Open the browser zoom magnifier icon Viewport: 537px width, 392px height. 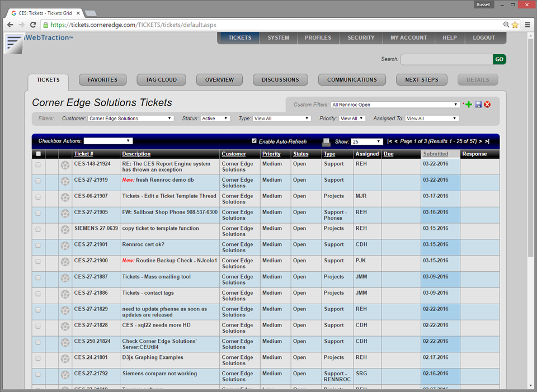pyautogui.click(x=506, y=25)
